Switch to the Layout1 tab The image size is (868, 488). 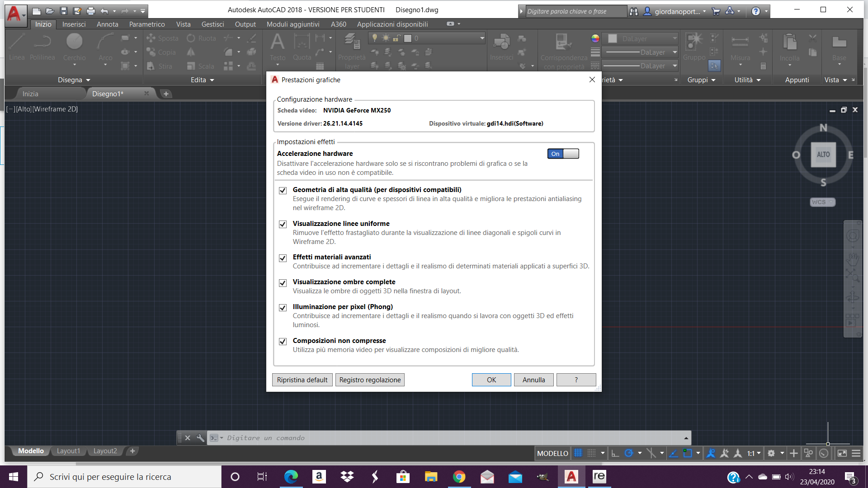point(68,451)
